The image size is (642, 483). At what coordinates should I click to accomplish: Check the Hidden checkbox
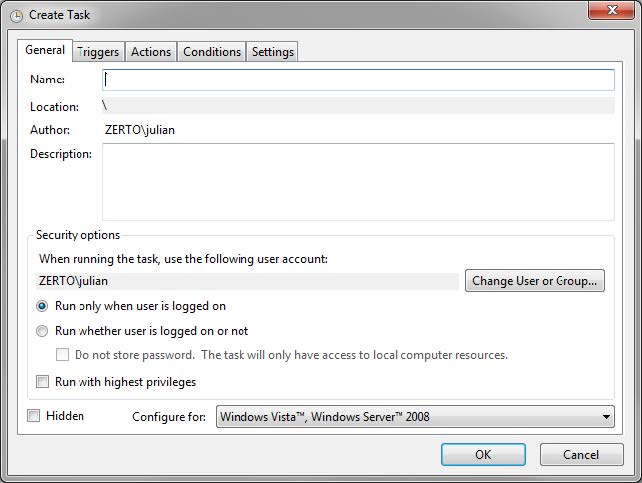(33, 415)
